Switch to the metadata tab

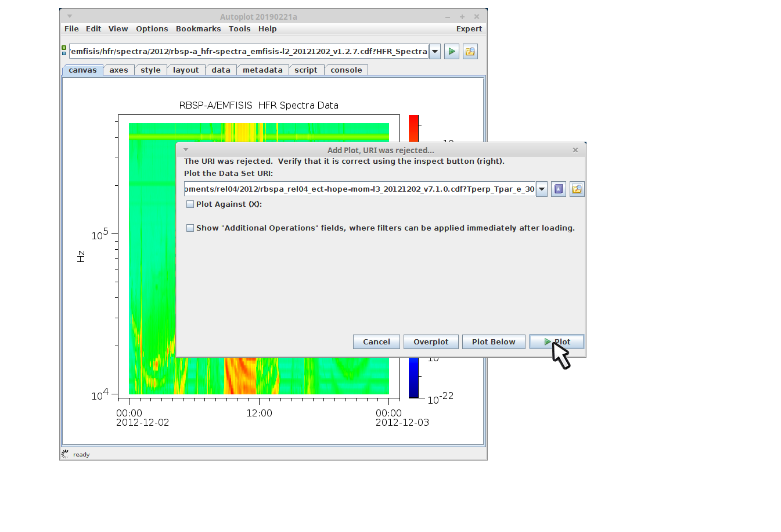[x=262, y=70]
